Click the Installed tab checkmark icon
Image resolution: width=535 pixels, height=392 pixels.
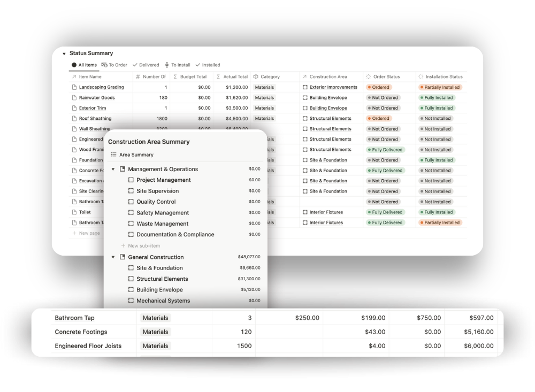click(198, 65)
